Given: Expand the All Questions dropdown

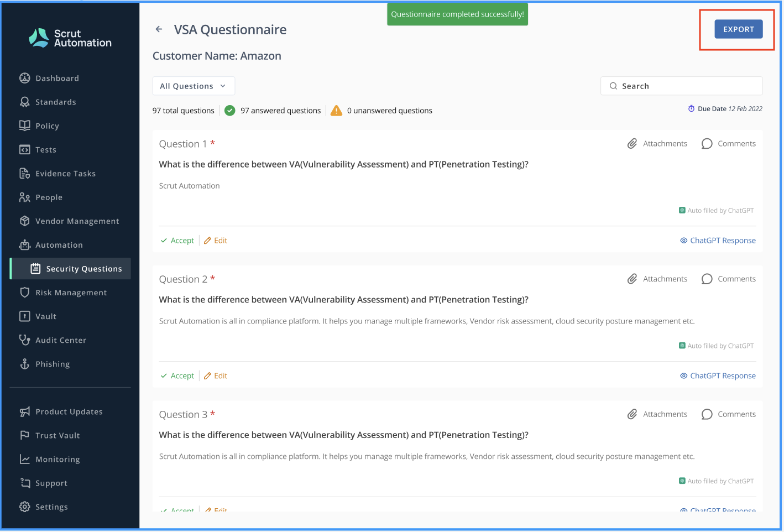Looking at the screenshot, I should tap(194, 86).
